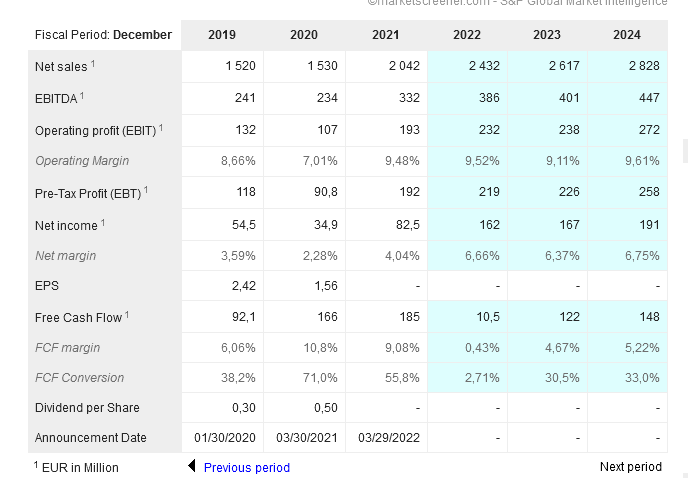Click the Dividend per Share value 0,30
Screen dimensions: 688x478
(x=244, y=408)
